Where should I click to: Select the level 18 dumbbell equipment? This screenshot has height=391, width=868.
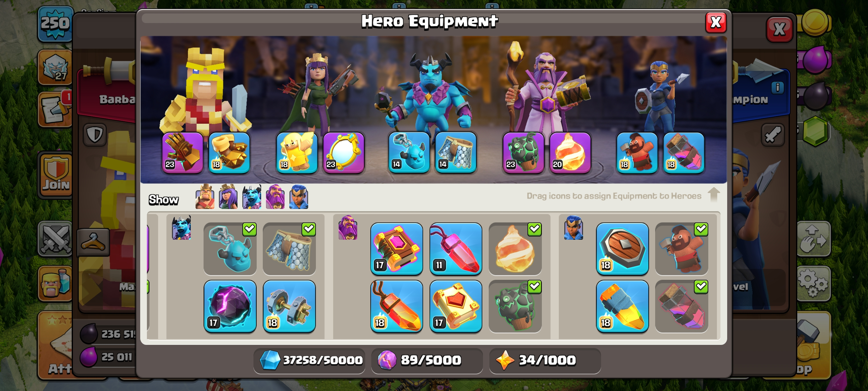tap(289, 306)
